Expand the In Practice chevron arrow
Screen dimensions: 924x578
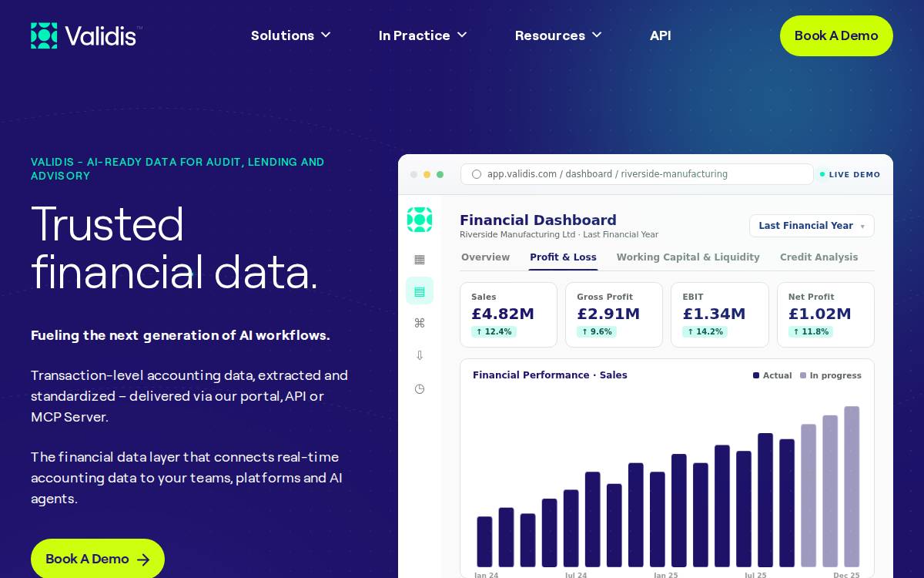point(462,35)
